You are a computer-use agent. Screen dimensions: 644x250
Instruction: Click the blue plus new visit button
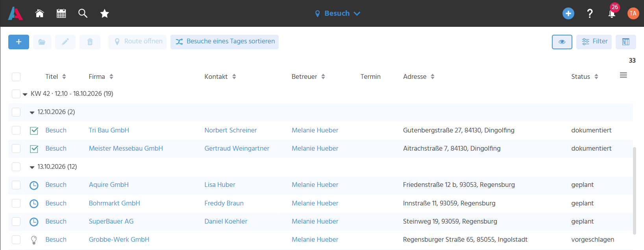pyautogui.click(x=19, y=42)
